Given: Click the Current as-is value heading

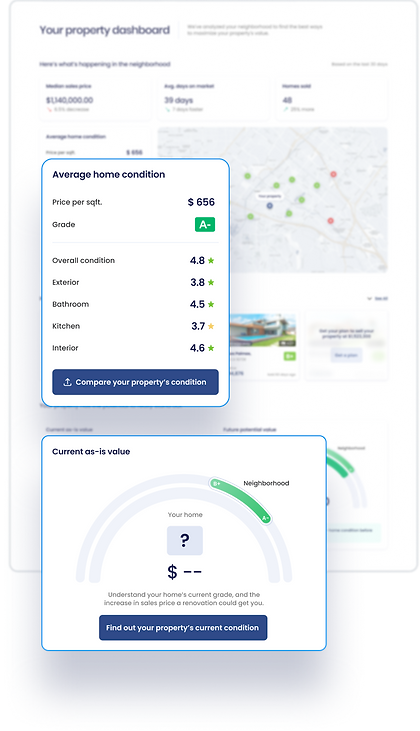Looking at the screenshot, I should [x=91, y=451].
